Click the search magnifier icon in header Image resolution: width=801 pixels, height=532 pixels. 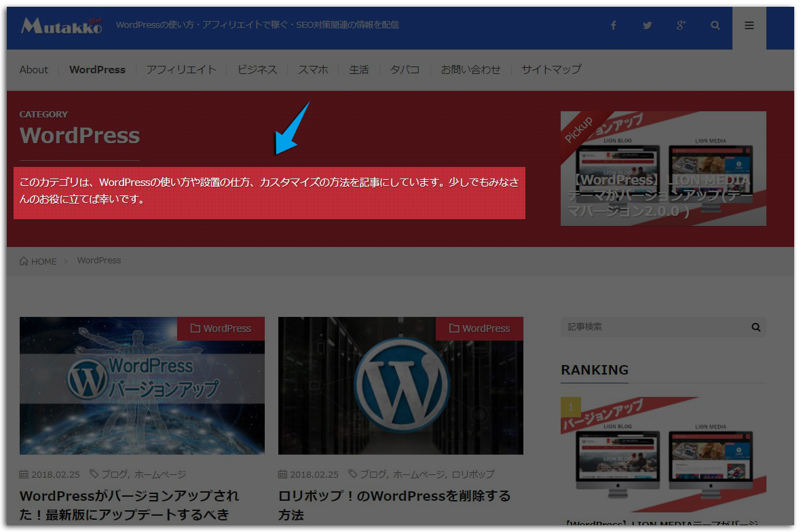[x=715, y=25]
